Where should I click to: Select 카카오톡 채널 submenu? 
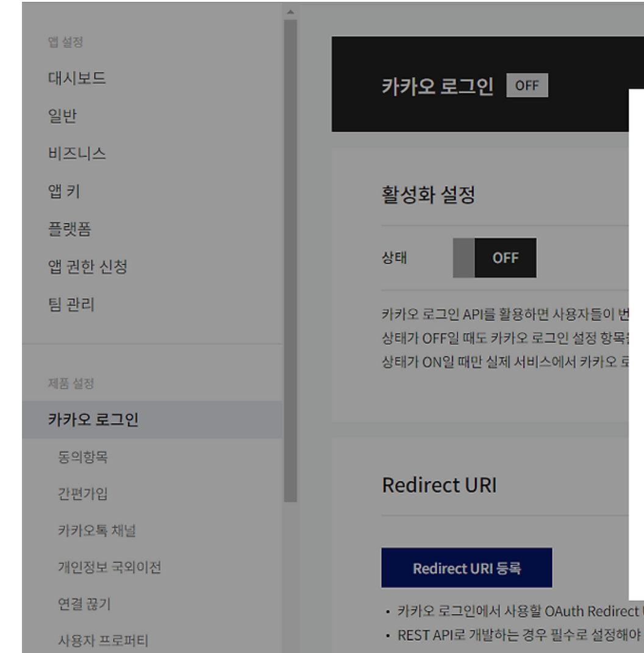click(96, 530)
